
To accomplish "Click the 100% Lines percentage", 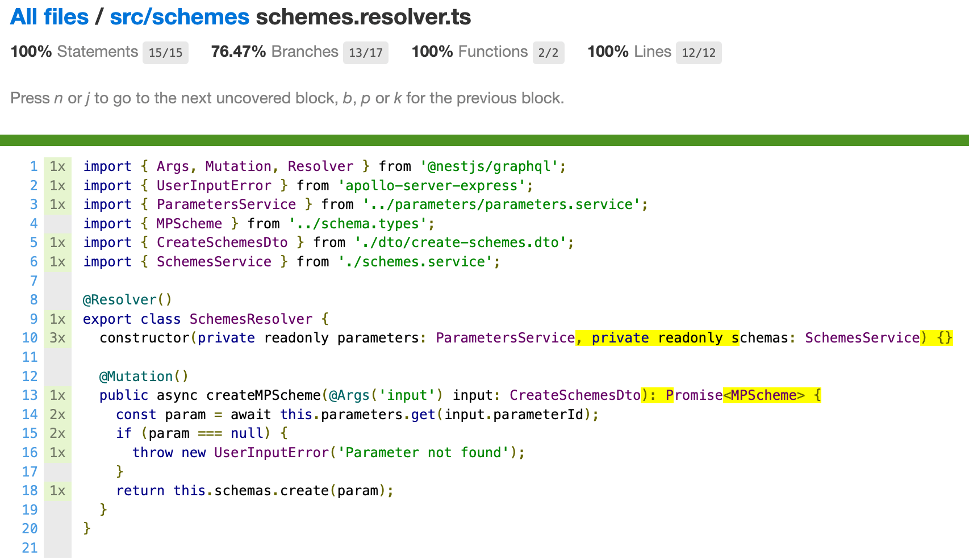I will 608,52.
